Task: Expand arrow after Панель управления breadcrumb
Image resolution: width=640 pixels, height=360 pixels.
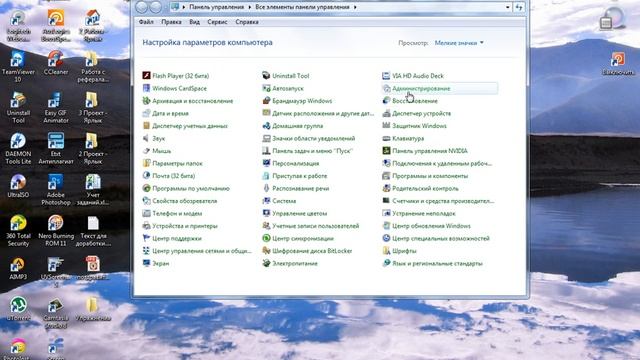Action: [x=250, y=7]
